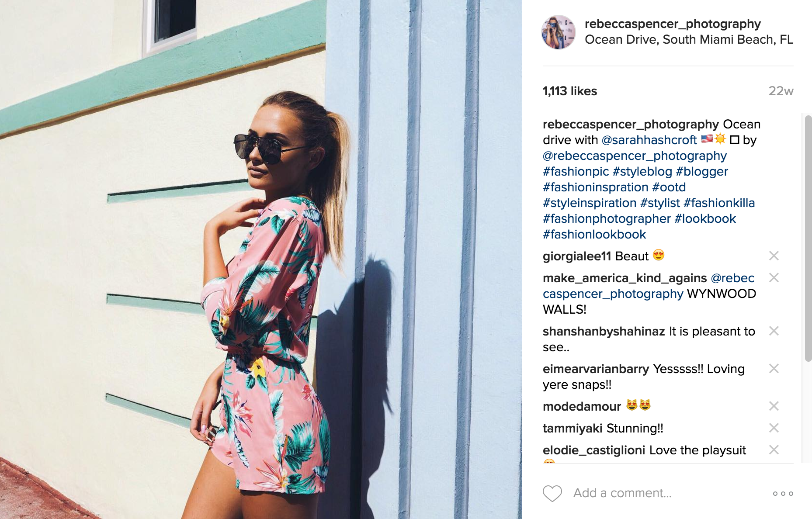Open Ocean Drive, South Miami Beach location
Viewport: 812px width, 519px height.
[689, 39]
